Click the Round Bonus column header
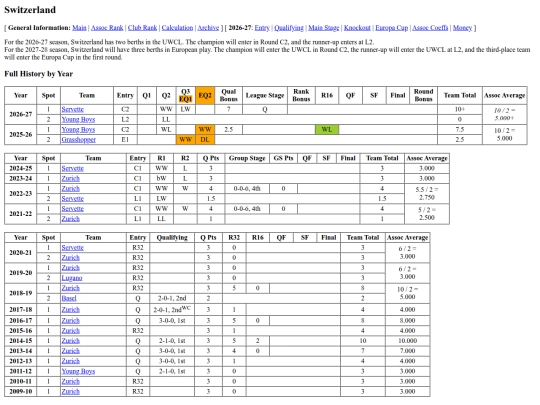Viewport: 540px width, 405px height. [424, 95]
